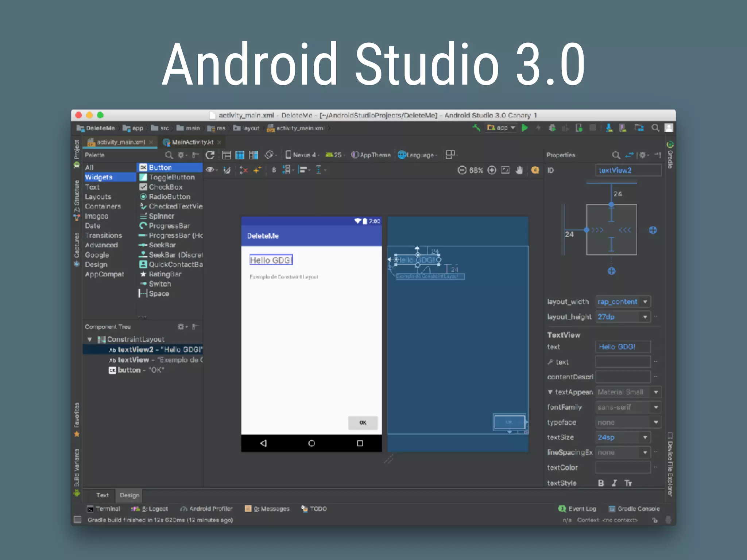This screenshot has height=560, width=747.
Task: Open the layout_width dropdown arrow
Action: [x=645, y=302]
